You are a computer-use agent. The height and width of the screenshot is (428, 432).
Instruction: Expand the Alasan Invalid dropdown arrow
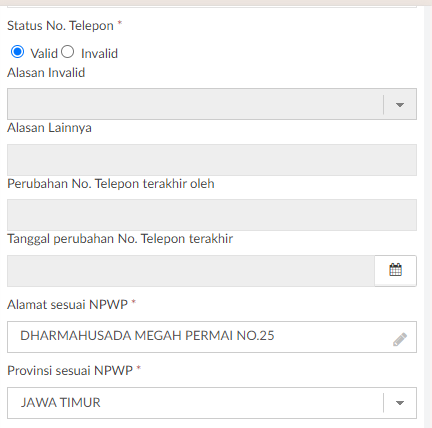[400, 105]
